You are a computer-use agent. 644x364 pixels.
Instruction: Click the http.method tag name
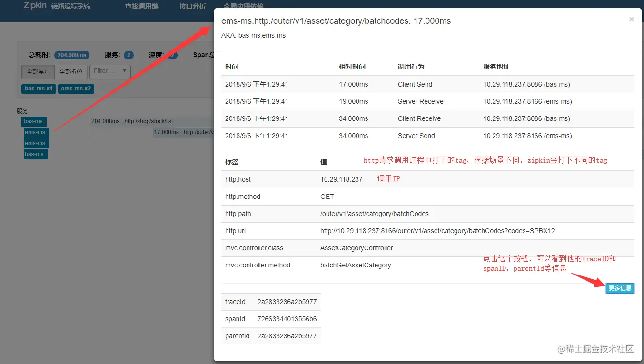[243, 197]
